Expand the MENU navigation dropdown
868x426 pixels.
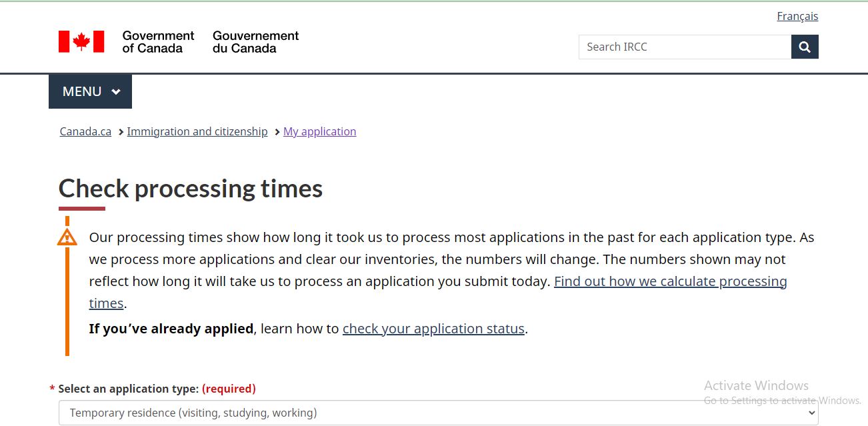tap(90, 91)
